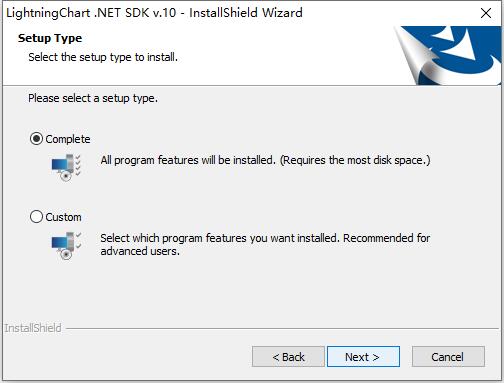Click the Custom install computer icon
This screenshot has width=504, height=383.
pos(66,245)
